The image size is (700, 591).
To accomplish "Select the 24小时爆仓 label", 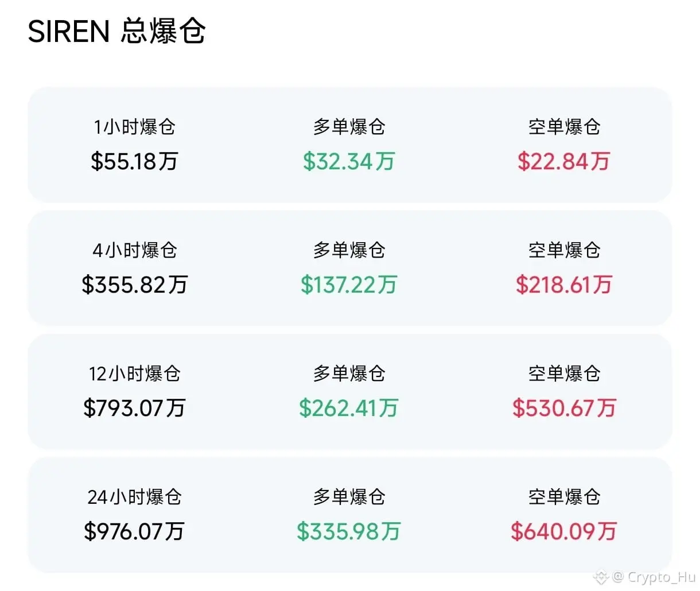I will point(134,496).
